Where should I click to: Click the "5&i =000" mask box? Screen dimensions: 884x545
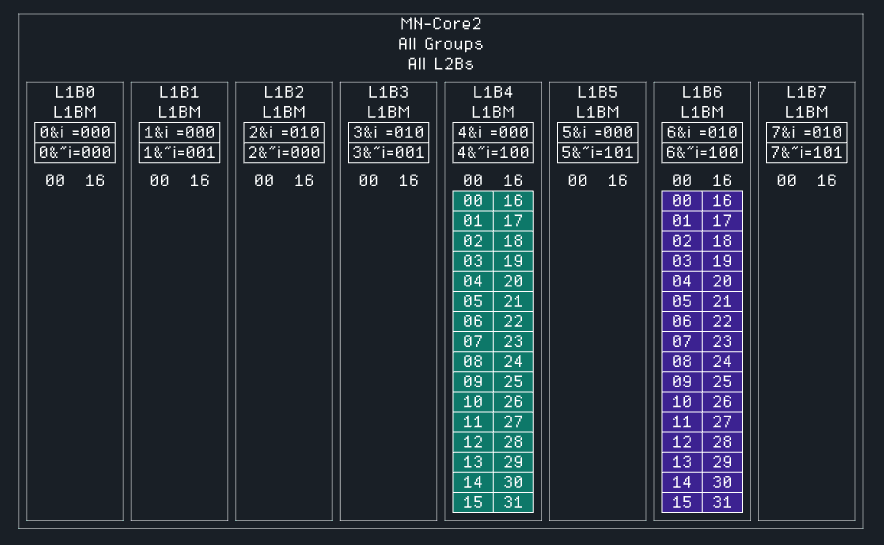[598, 132]
